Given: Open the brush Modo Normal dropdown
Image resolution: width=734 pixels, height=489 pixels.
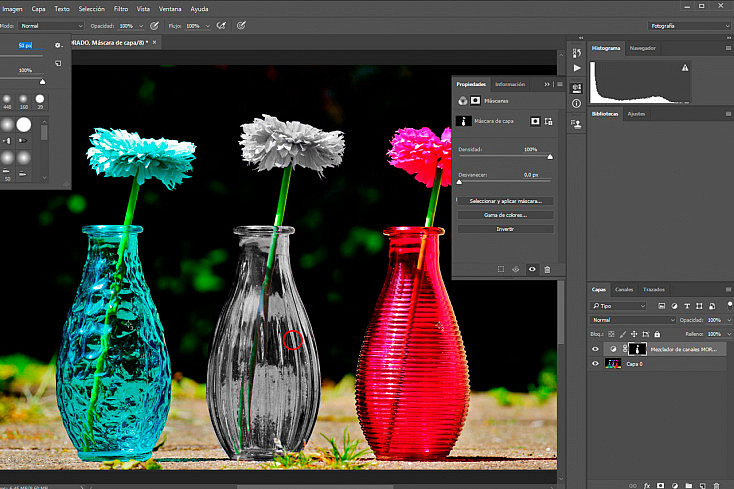Looking at the screenshot, I should (x=51, y=26).
